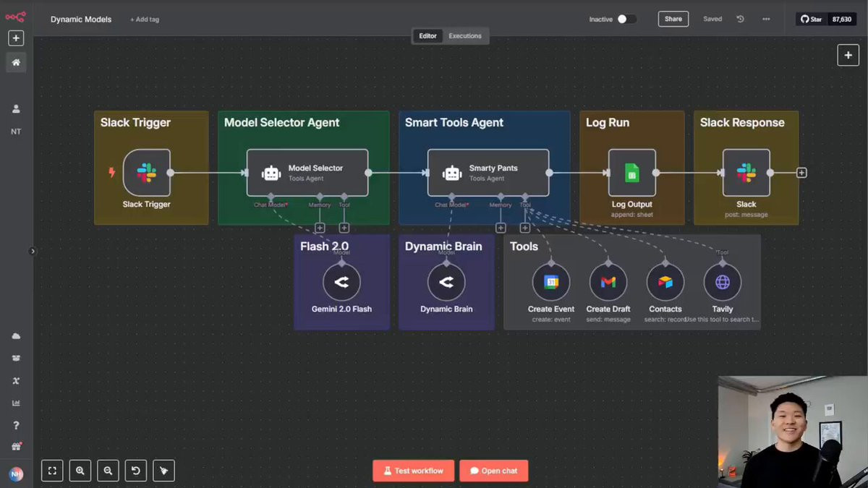Select the Create Event calendar tool node
Image resolution: width=868 pixels, height=488 pixels.
coord(551,282)
